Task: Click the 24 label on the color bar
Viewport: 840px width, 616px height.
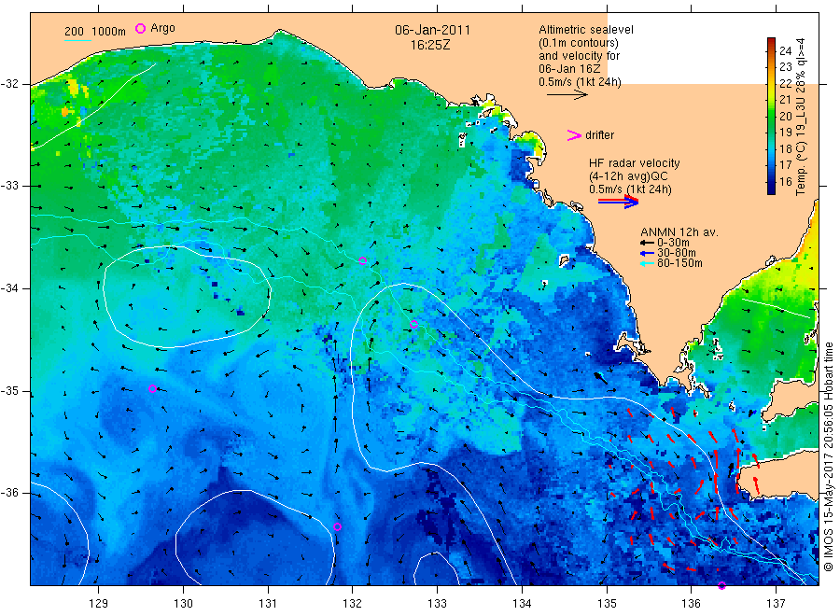Action: (x=785, y=51)
